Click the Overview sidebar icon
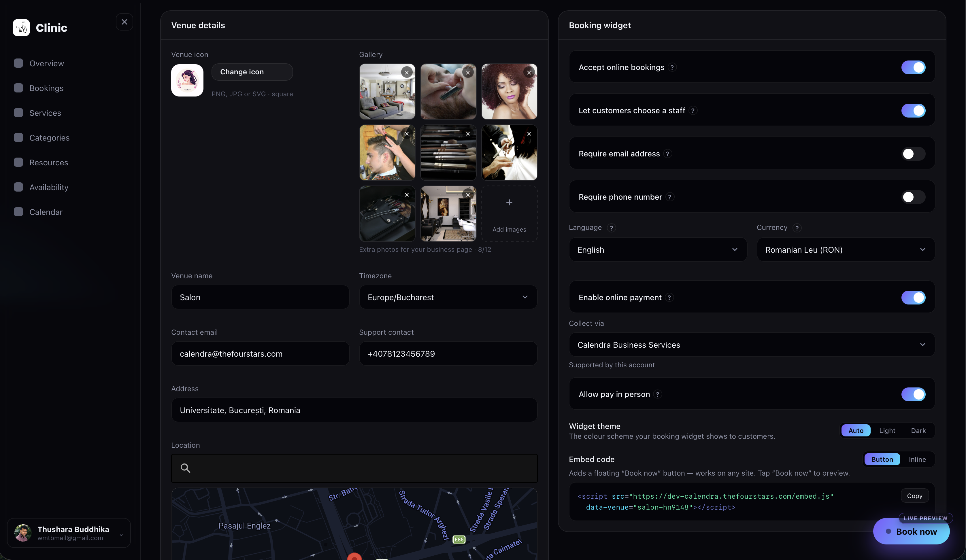Image resolution: width=966 pixels, height=560 pixels. pyautogui.click(x=18, y=63)
